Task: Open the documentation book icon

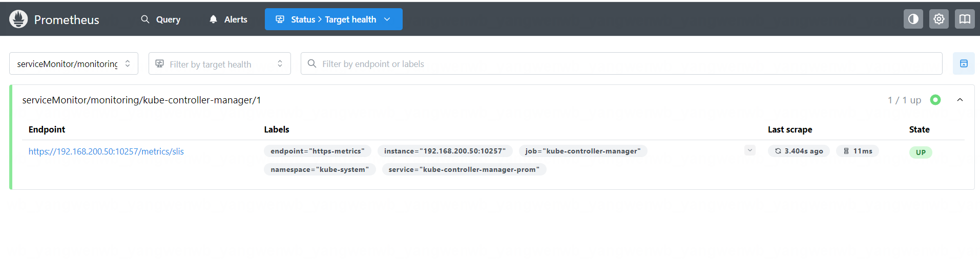Action: 964,19
